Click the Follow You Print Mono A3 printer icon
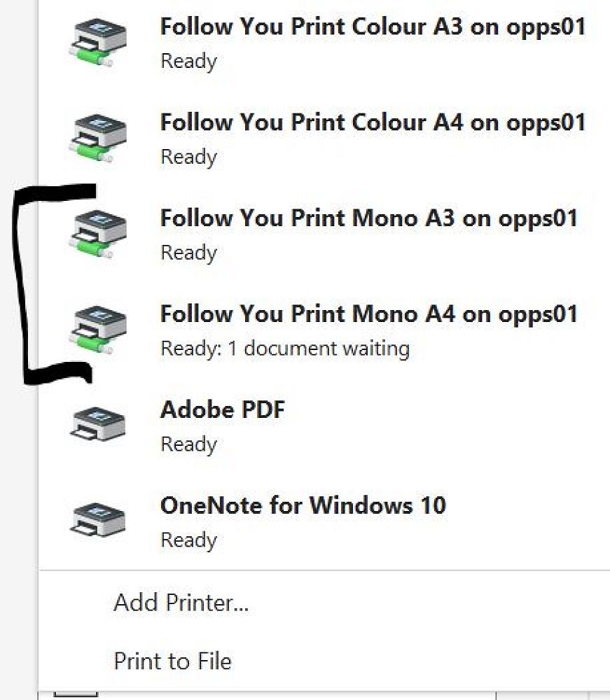610x700 pixels. [x=98, y=234]
